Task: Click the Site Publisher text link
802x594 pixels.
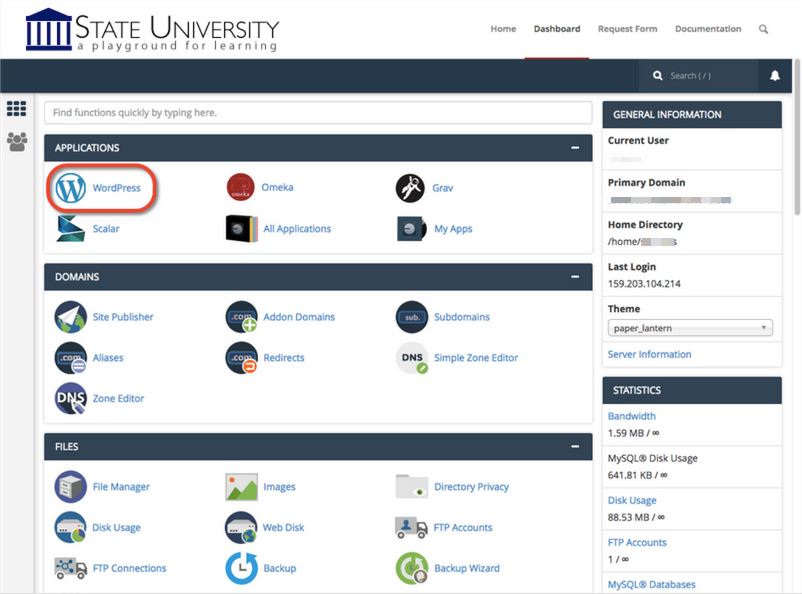Action: [x=123, y=317]
